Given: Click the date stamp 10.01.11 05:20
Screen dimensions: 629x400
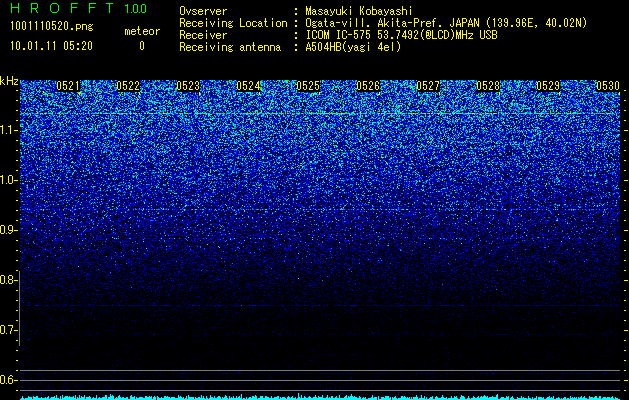Looking at the screenshot, I should pos(51,46).
